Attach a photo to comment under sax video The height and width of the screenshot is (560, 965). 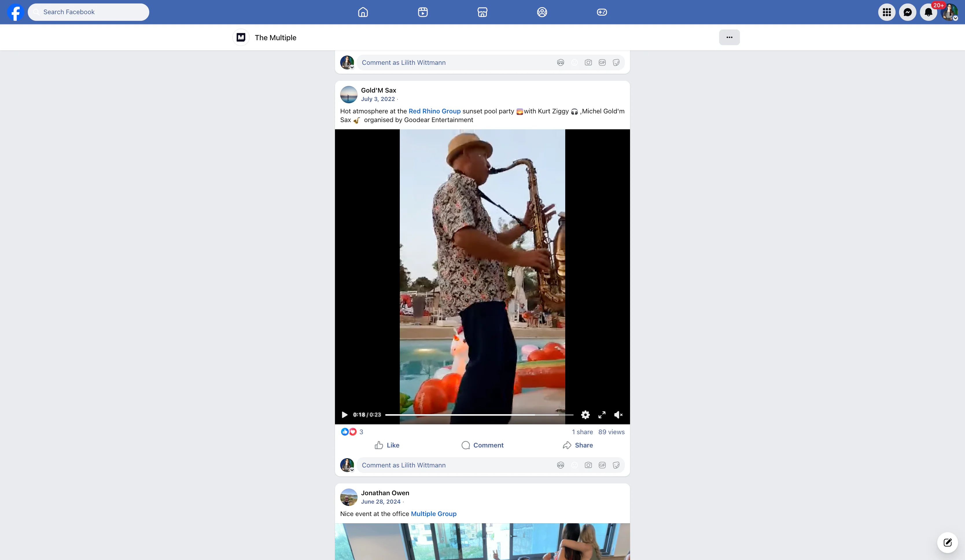pyautogui.click(x=588, y=465)
